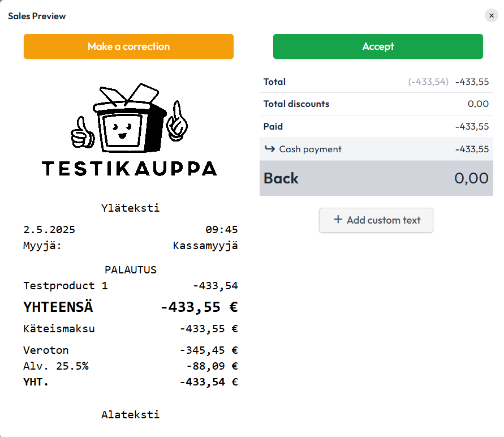Click the plus icon beside Add custom text
The image size is (504, 437).
(x=338, y=220)
